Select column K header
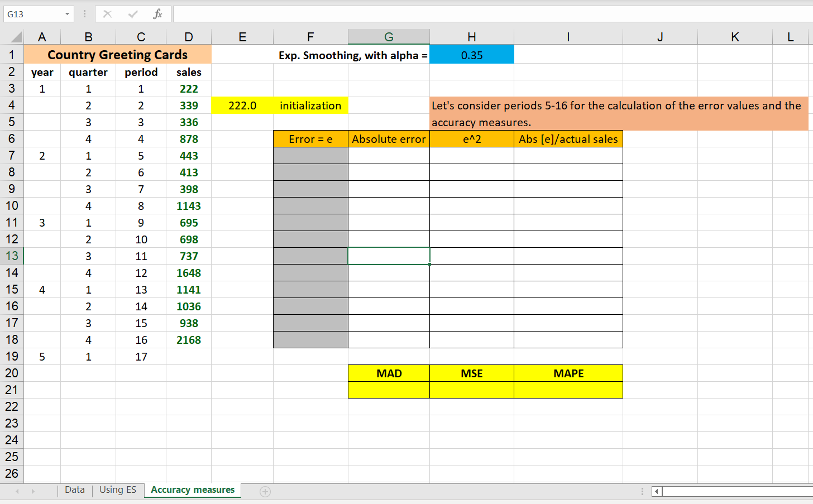Image resolution: width=813 pixels, height=504 pixels. 735,37
